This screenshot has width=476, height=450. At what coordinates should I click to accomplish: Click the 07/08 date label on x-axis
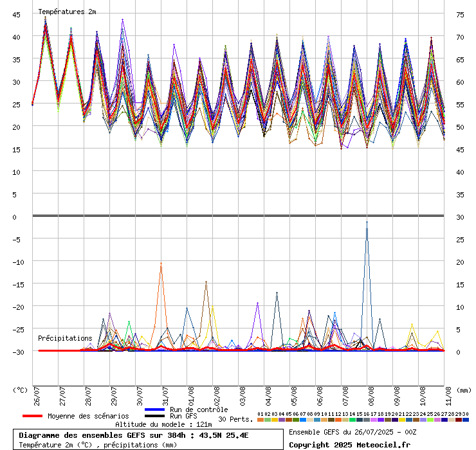(345, 396)
